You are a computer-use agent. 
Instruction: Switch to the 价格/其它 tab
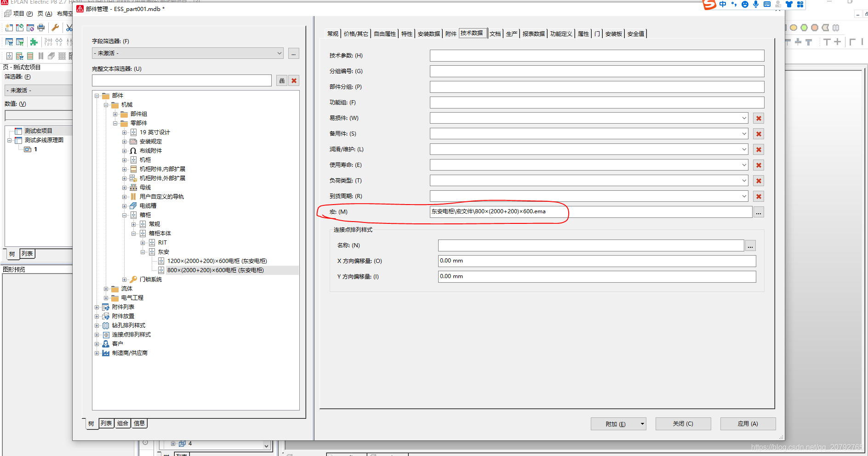click(356, 34)
